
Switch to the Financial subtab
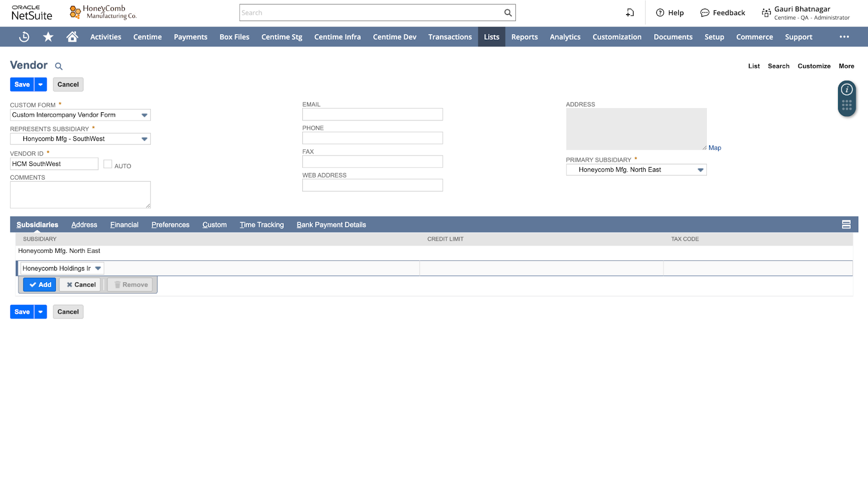click(124, 225)
